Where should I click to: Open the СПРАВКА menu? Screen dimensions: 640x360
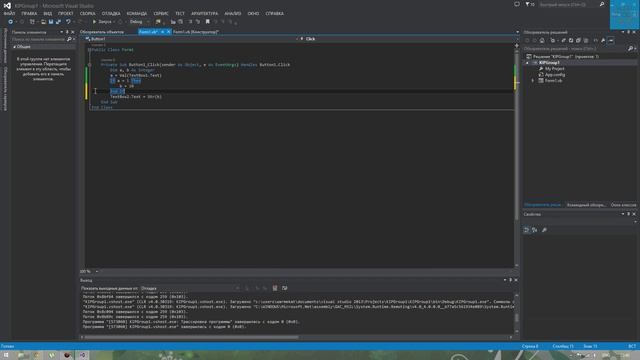point(274,13)
